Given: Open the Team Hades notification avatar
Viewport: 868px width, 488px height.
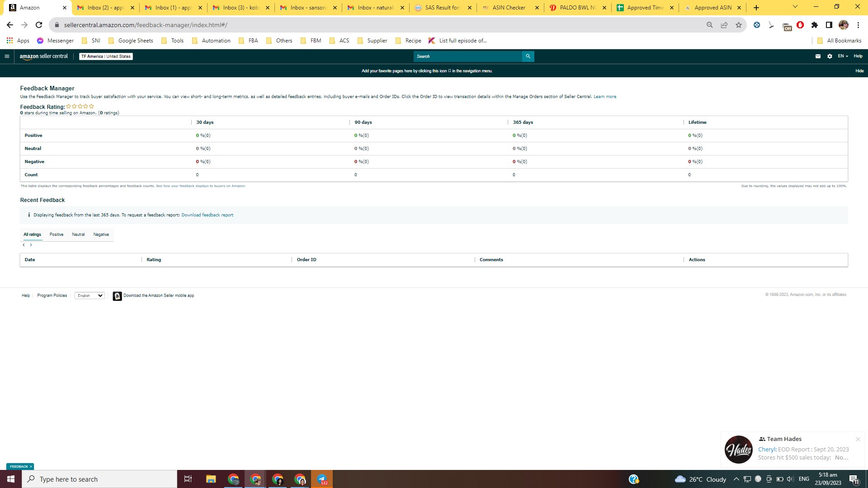Looking at the screenshot, I should click(x=738, y=450).
